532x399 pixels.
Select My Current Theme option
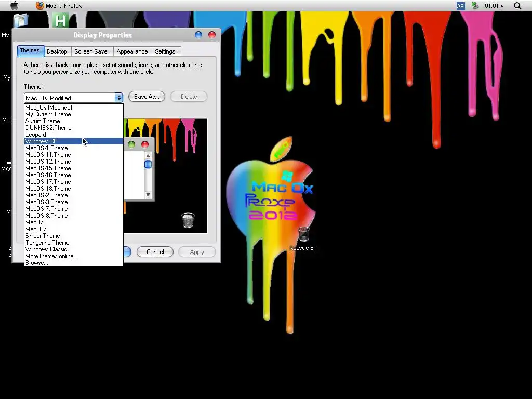[74, 114]
